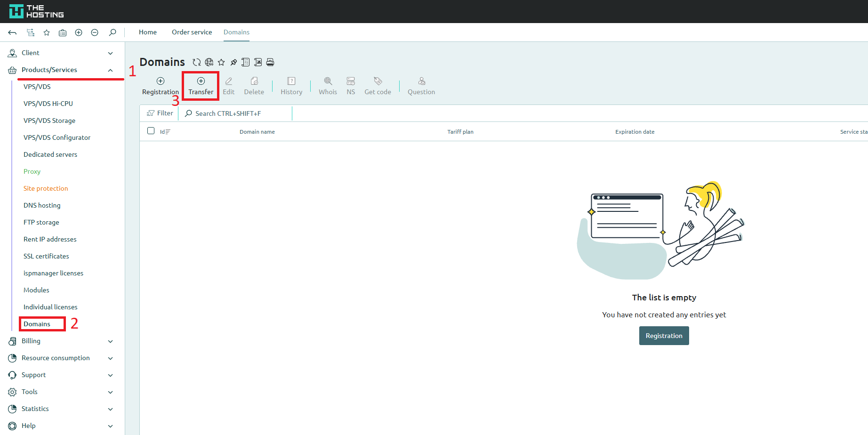Click the Question toolbar icon
Viewport: 868px width, 435px height.
click(421, 86)
